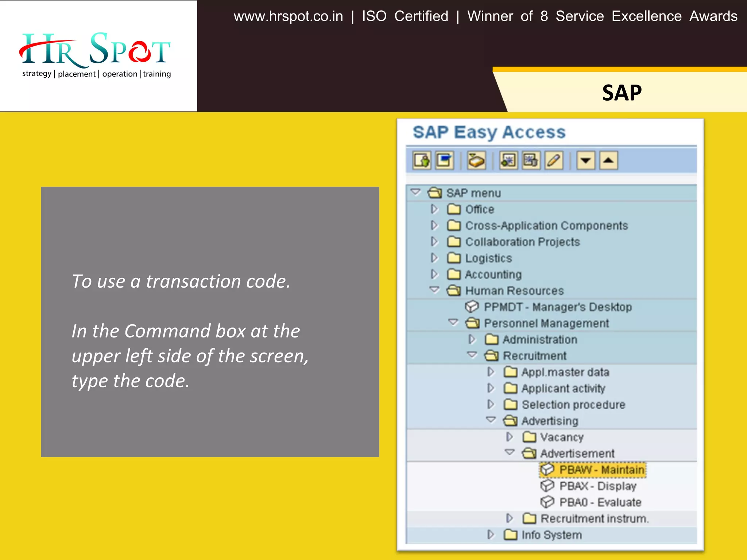Select the Recruitment instrum. label
This screenshot has width=747, height=560.
(595, 518)
